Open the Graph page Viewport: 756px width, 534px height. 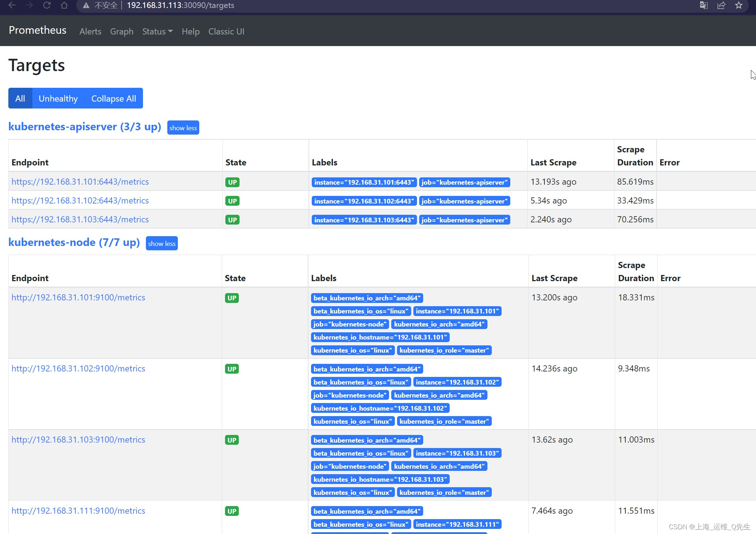[122, 32]
